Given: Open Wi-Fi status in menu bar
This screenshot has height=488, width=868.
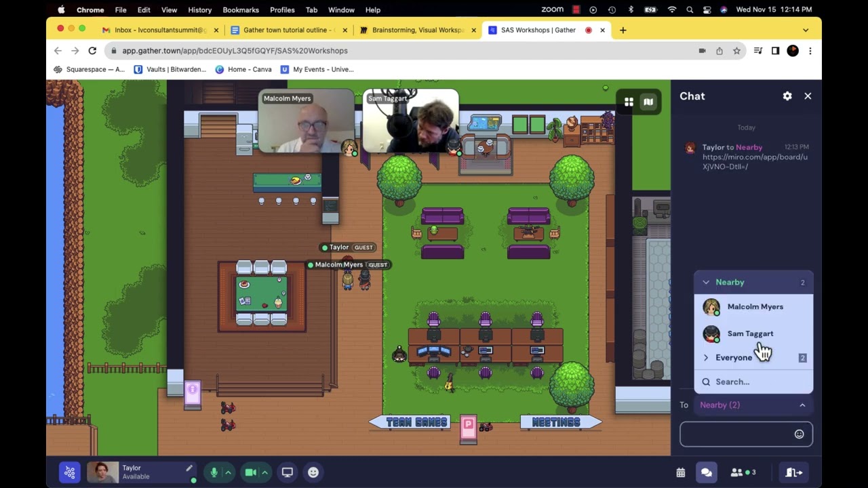Looking at the screenshot, I should point(672,10).
